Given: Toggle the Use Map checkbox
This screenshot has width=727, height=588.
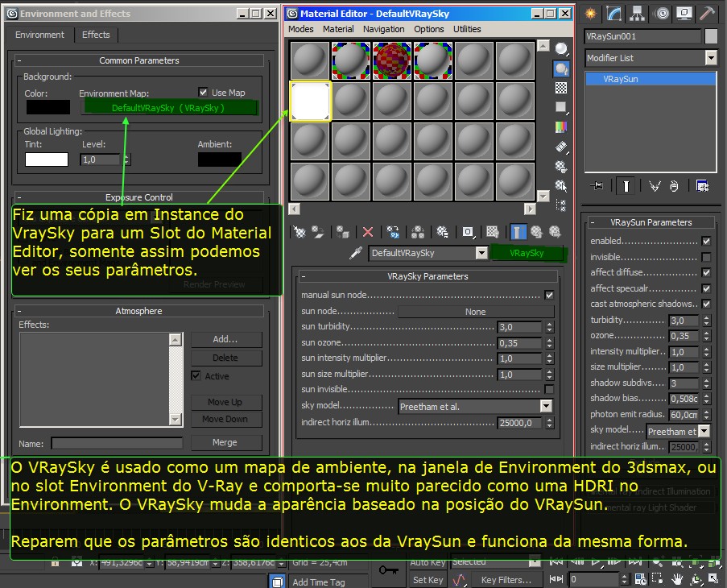Looking at the screenshot, I should click(203, 92).
